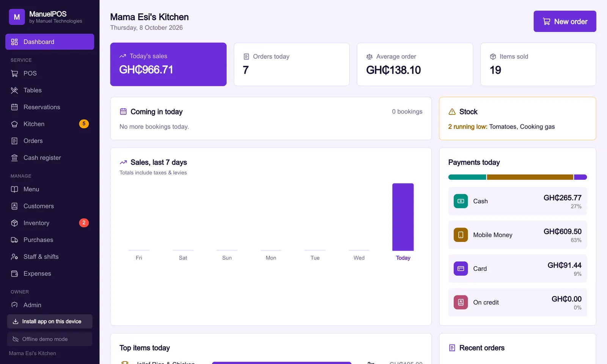Click the Today bar in sales chart
607x364 pixels.
[403, 217]
